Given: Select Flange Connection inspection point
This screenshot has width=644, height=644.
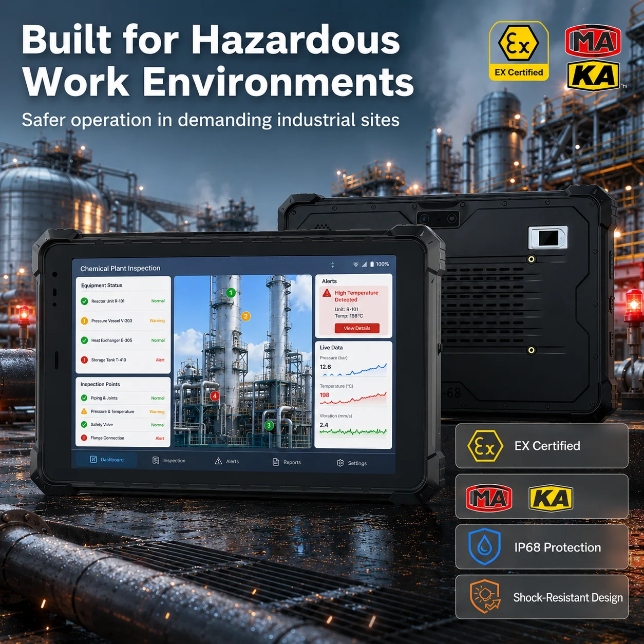Looking at the screenshot, I should click(x=123, y=438).
